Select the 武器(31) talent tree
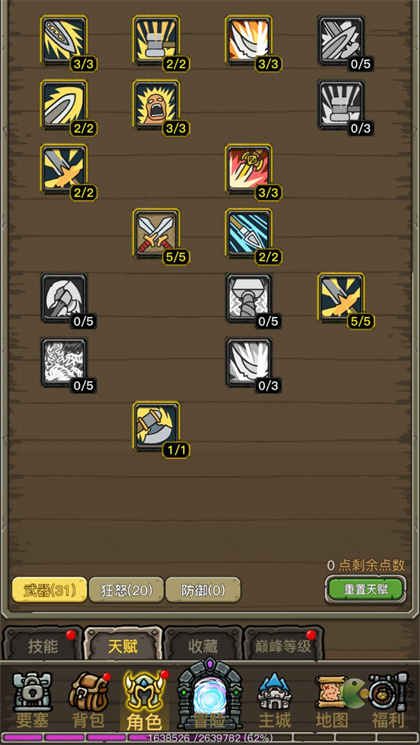The height and width of the screenshot is (745, 420). tap(50, 590)
